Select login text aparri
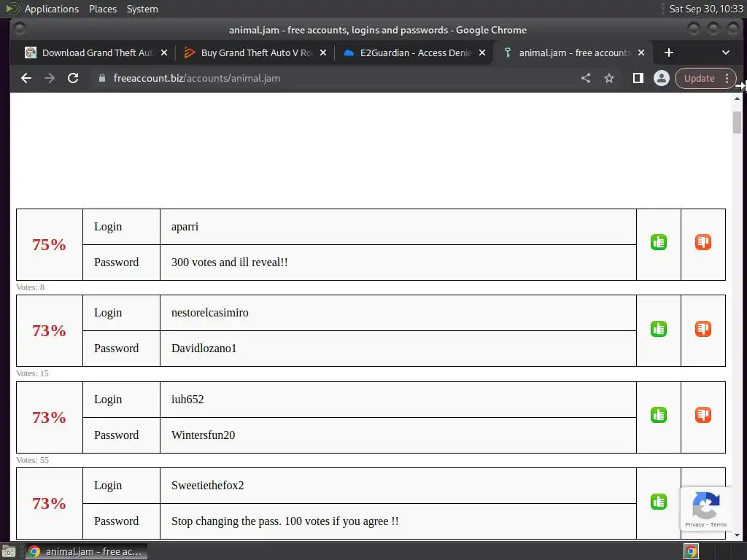The image size is (747, 560). [x=185, y=227]
